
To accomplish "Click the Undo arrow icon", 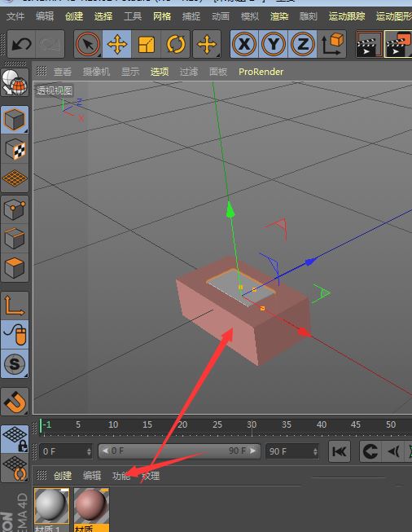I will (21, 44).
